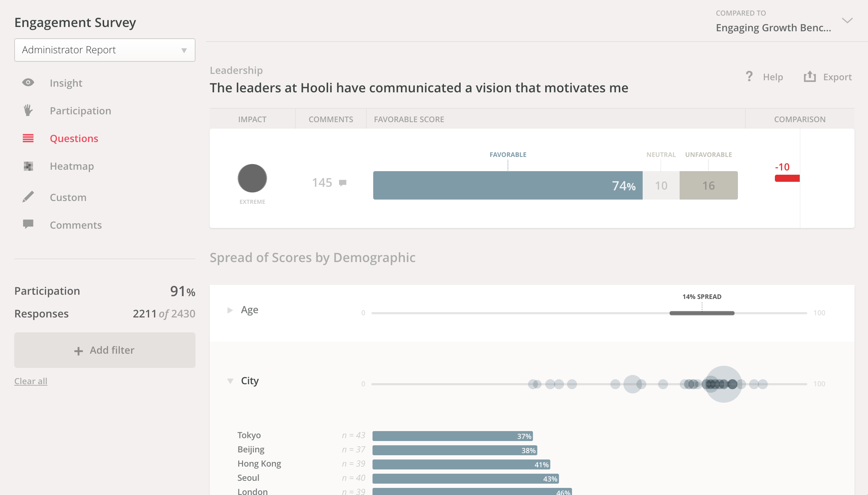Image resolution: width=868 pixels, height=495 pixels.
Task: Click the Hong Kong 41% bar
Action: [x=461, y=464]
